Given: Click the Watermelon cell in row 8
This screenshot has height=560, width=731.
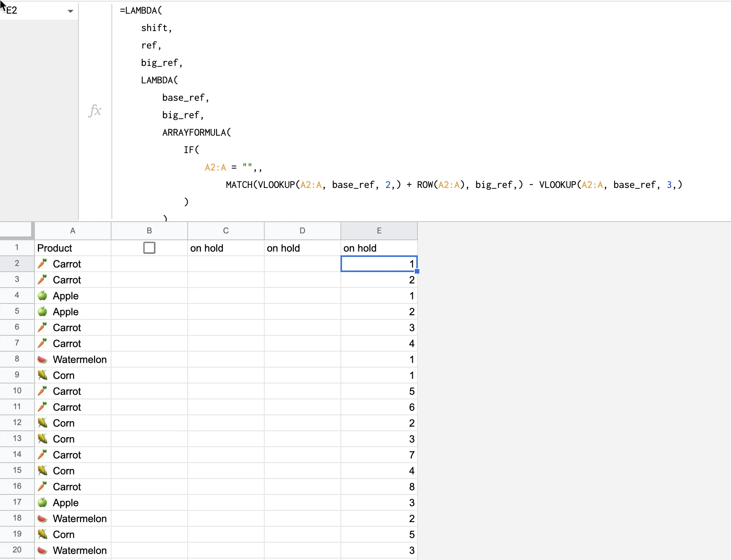Looking at the screenshot, I should coord(73,359).
